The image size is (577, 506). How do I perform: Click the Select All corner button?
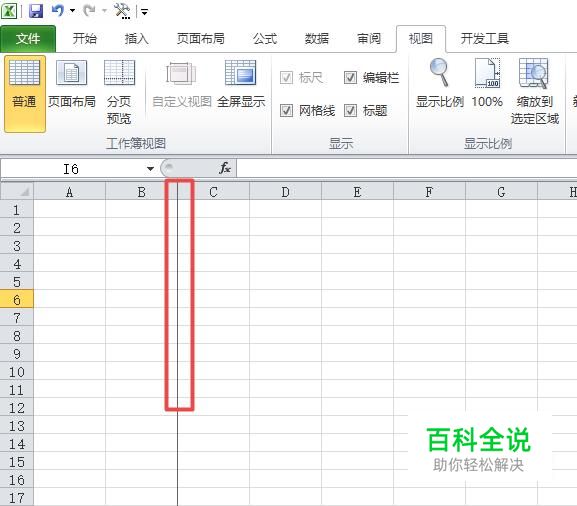17,191
